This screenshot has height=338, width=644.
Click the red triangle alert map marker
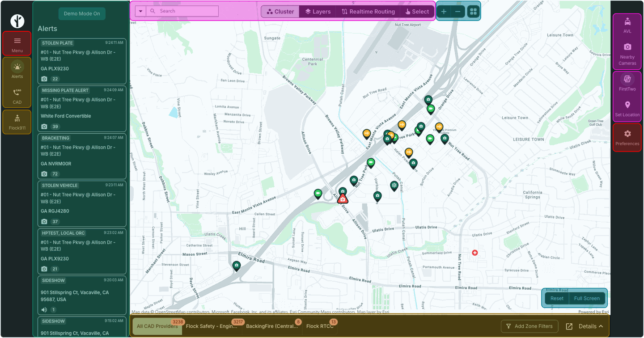(343, 199)
